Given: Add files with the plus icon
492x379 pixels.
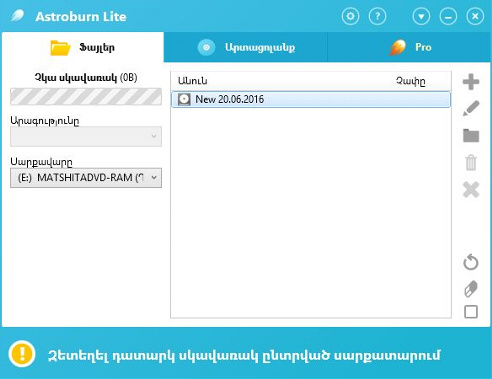Looking at the screenshot, I should 471,82.
